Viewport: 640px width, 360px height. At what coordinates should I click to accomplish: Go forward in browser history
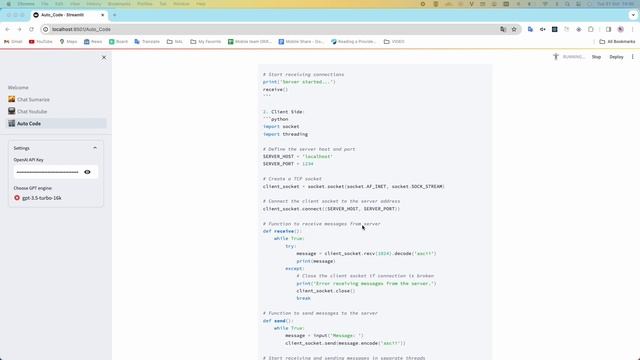click(19, 29)
